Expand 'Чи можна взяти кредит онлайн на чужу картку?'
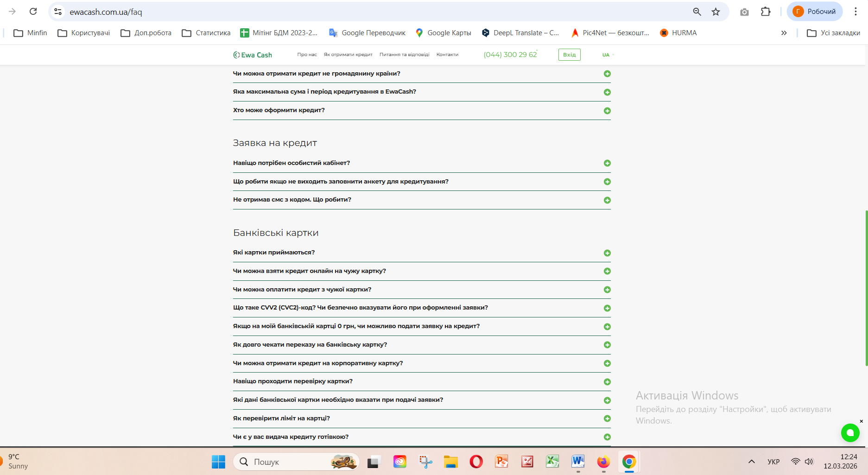 pos(422,271)
